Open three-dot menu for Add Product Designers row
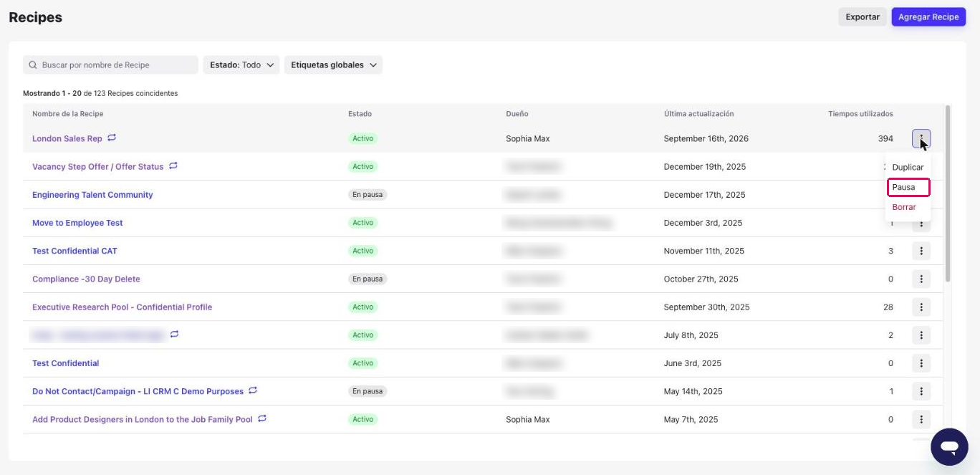Image resolution: width=980 pixels, height=475 pixels. coord(921,419)
